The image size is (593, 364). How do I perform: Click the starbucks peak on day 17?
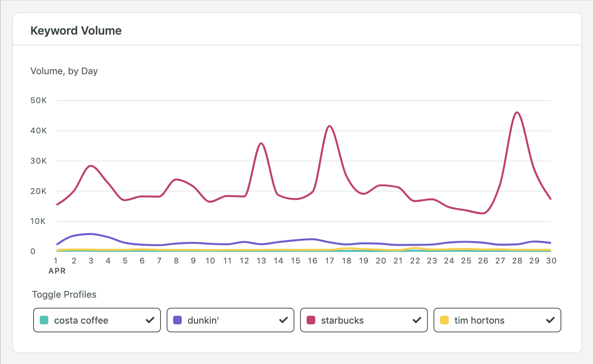point(329,126)
